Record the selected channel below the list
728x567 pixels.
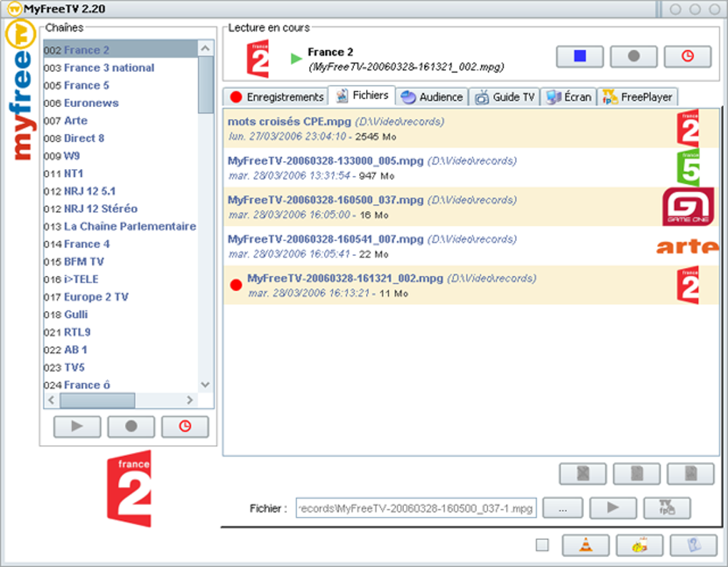[x=131, y=426]
